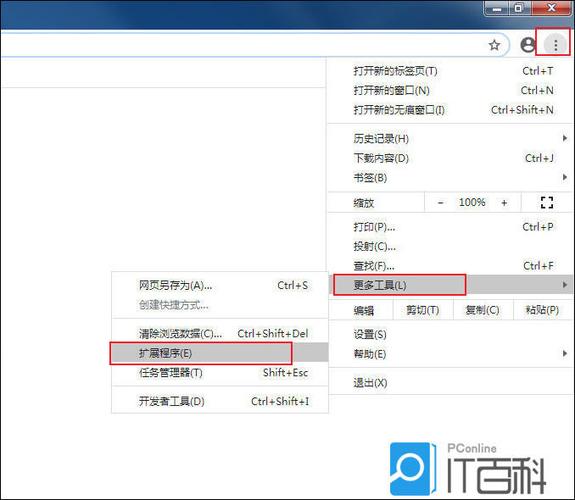Choose 打印(P)... from the menu

coord(451,227)
